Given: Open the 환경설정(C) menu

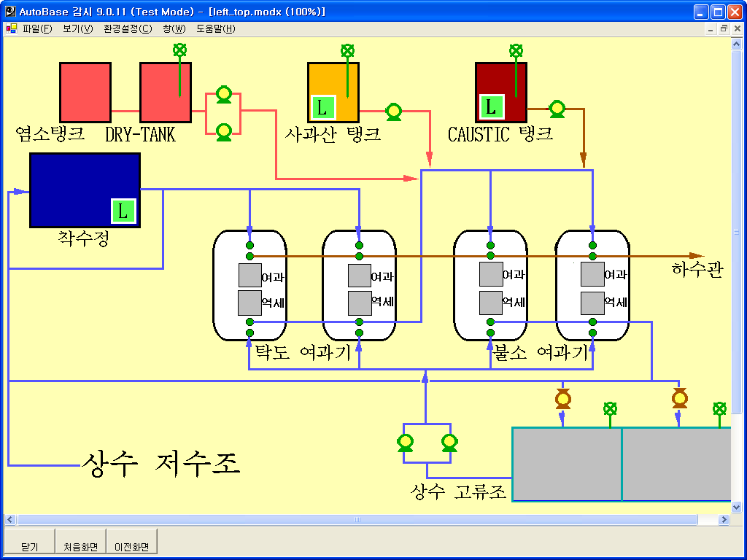Looking at the screenshot, I should [128, 29].
